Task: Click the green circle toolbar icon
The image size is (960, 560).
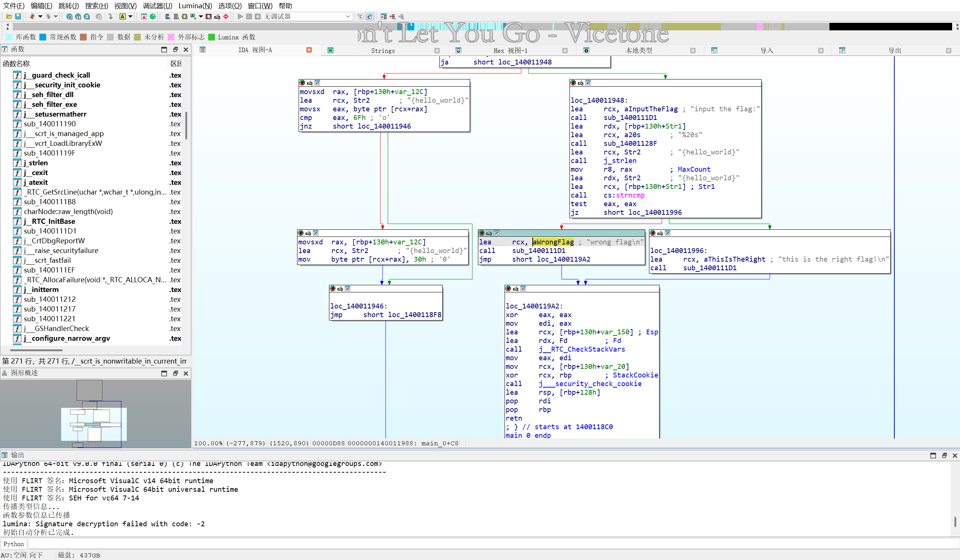Action: pos(153,16)
